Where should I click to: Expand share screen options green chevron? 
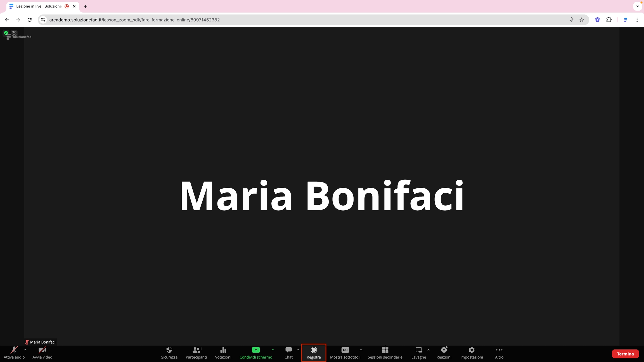tap(273, 350)
